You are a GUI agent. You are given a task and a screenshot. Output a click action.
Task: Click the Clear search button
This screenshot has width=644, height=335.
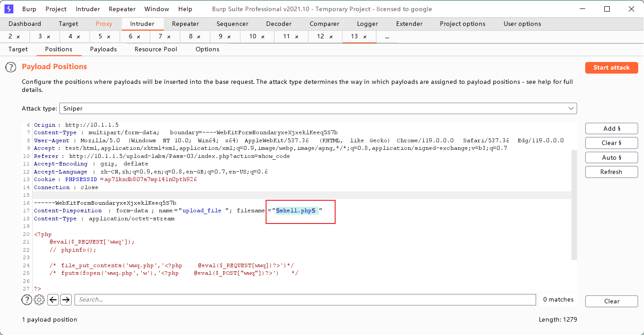(611, 301)
